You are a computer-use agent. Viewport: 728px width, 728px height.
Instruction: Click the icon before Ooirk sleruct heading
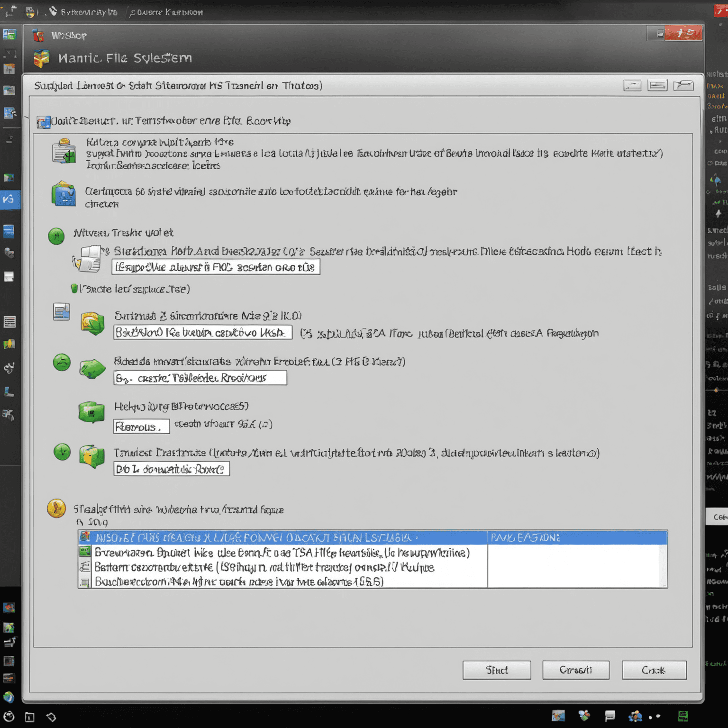point(44,122)
